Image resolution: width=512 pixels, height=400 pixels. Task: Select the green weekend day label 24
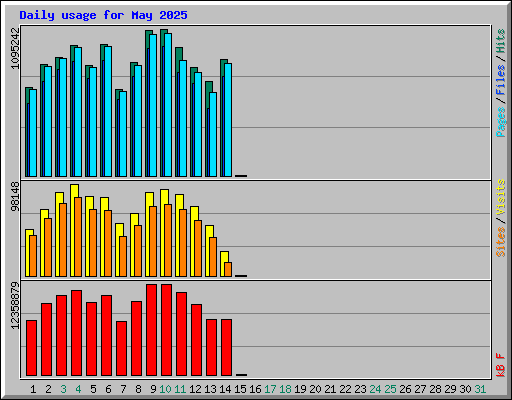(375, 389)
